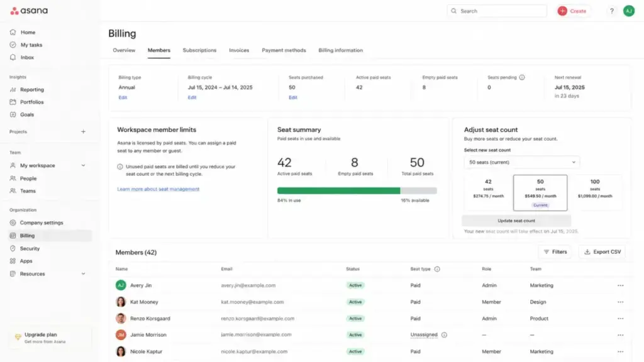
Task: Click the Unassigned seat type label
Action: click(x=424, y=335)
